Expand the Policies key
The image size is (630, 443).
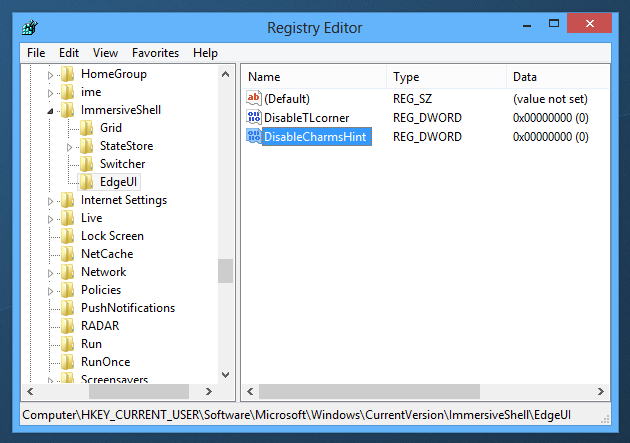50,291
